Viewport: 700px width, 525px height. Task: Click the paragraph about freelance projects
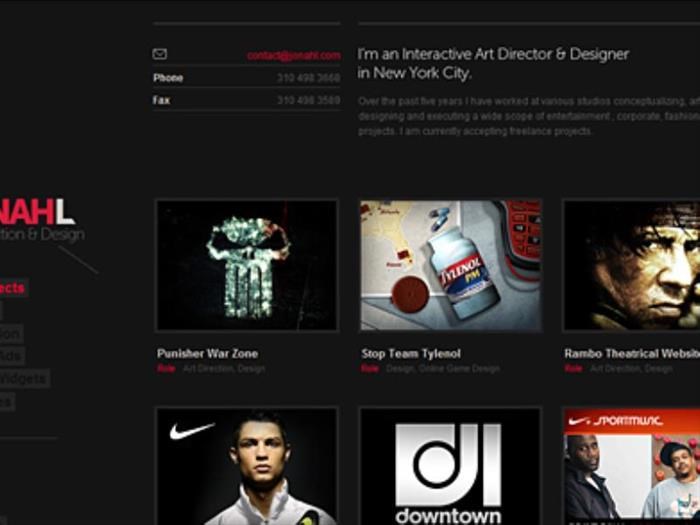pos(529,116)
